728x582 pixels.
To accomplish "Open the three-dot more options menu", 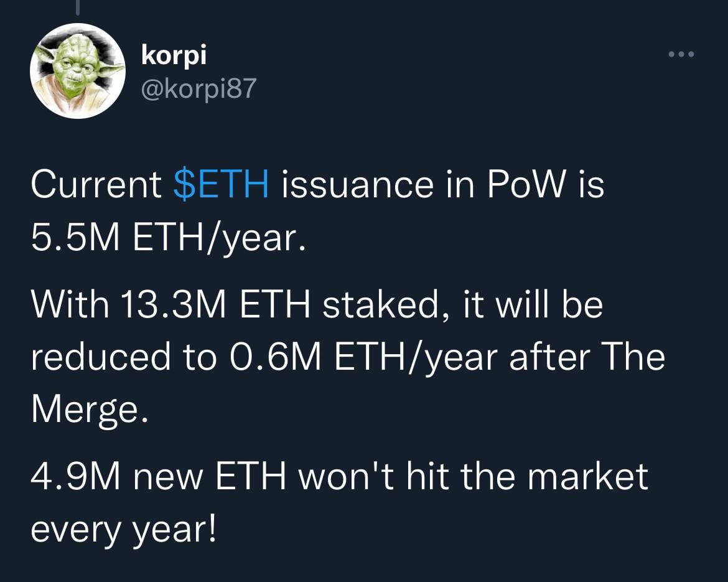I will point(681,54).
